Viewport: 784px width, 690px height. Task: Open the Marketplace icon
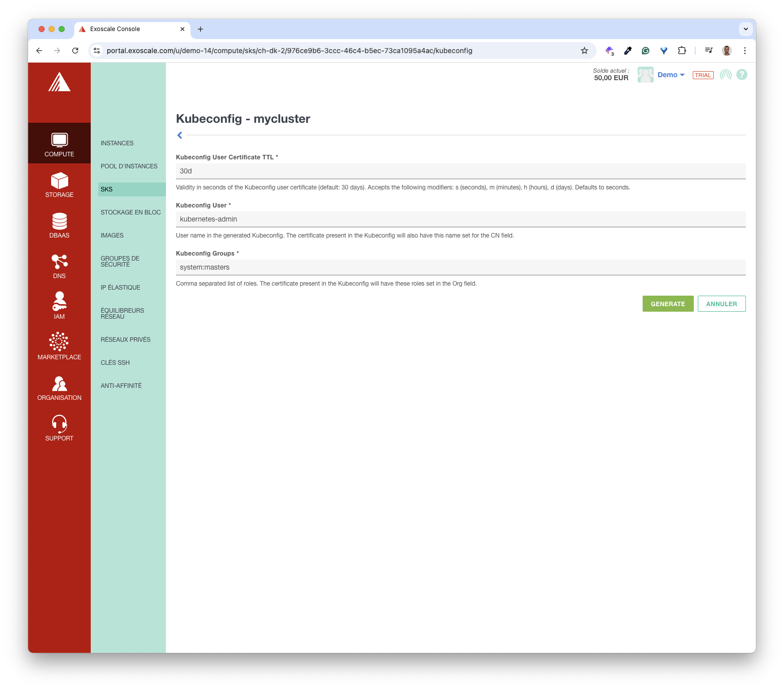tap(59, 342)
